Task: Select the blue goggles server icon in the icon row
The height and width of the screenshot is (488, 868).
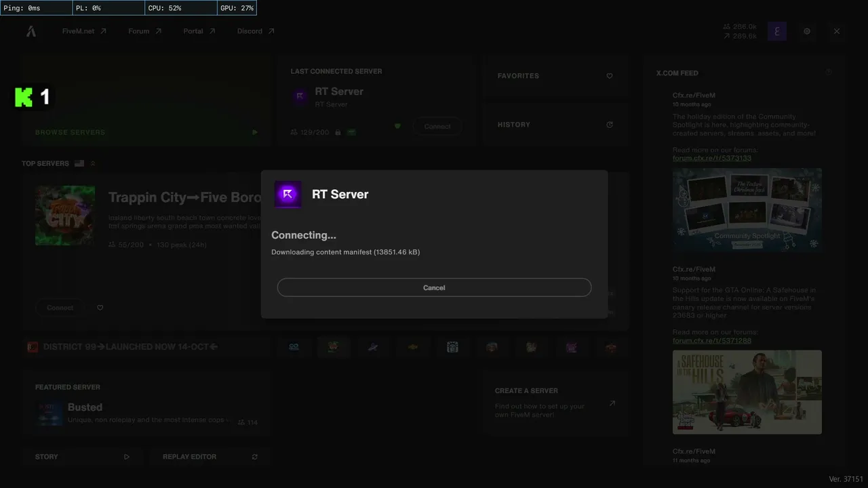Action: (294, 347)
